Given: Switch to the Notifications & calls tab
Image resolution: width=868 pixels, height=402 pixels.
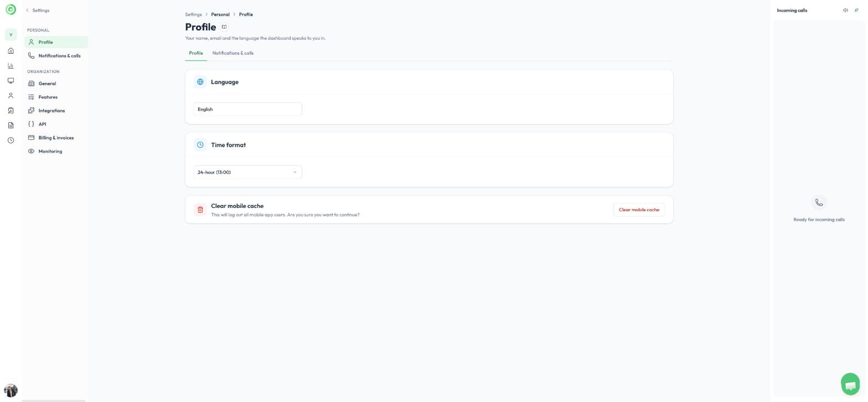Looking at the screenshot, I should pyautogui.click(x=233, y=53).
